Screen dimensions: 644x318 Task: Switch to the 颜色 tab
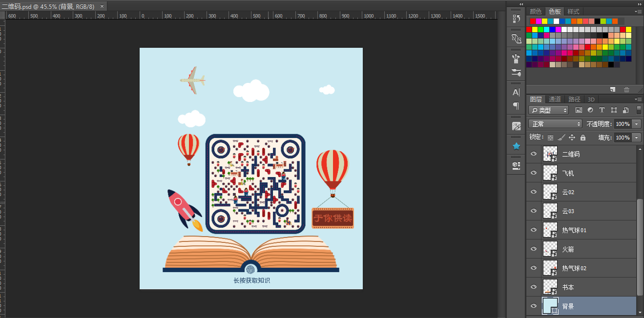536,11
